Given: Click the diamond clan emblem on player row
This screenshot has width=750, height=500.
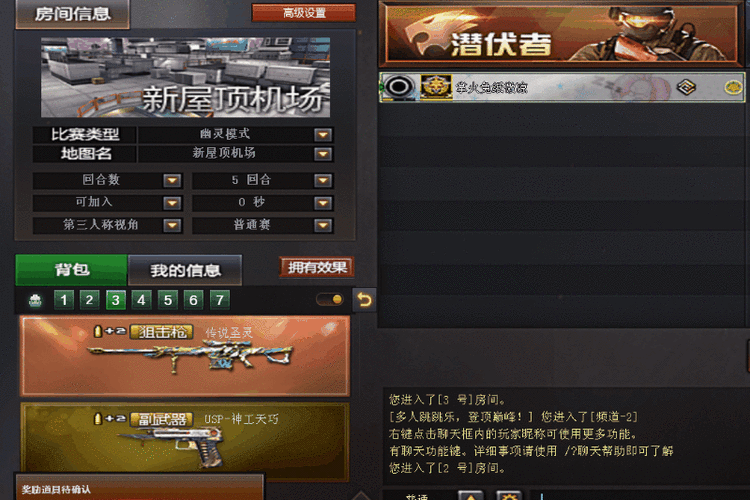Looking at the screenshot, I should pyautogui.click(x=686, y=87).
